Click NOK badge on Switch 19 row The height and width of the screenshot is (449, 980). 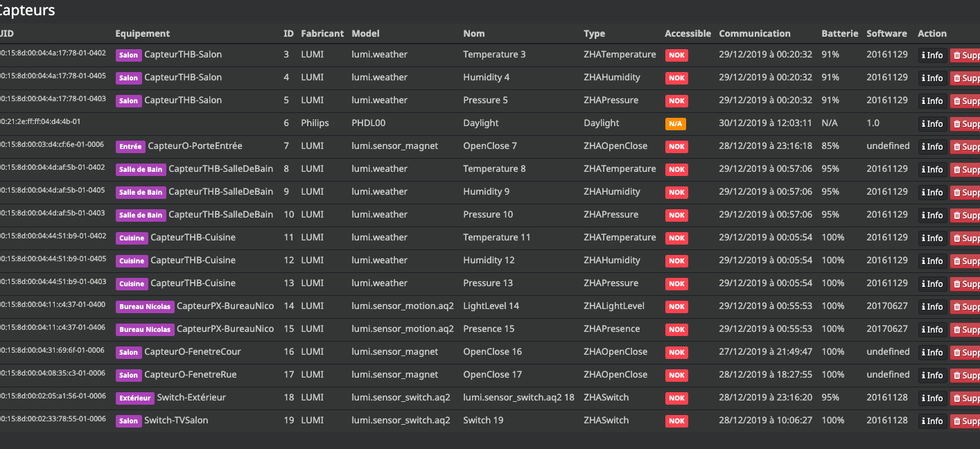(676, 421)
